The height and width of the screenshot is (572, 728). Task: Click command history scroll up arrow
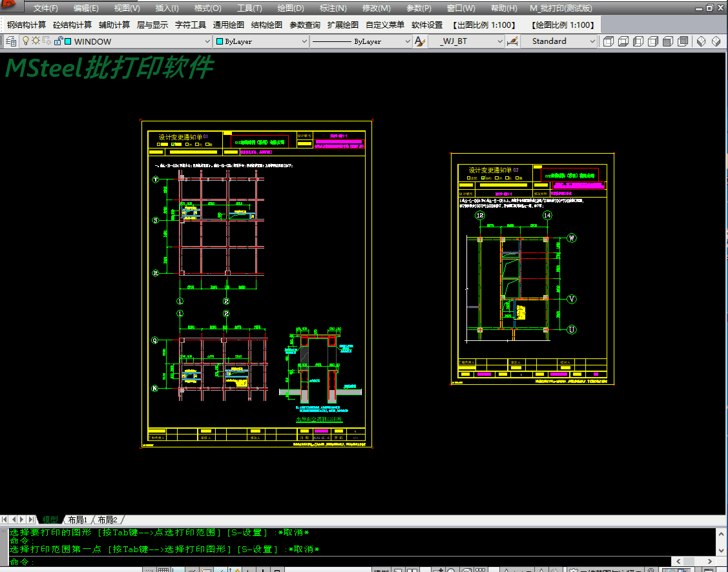point(721,534)
